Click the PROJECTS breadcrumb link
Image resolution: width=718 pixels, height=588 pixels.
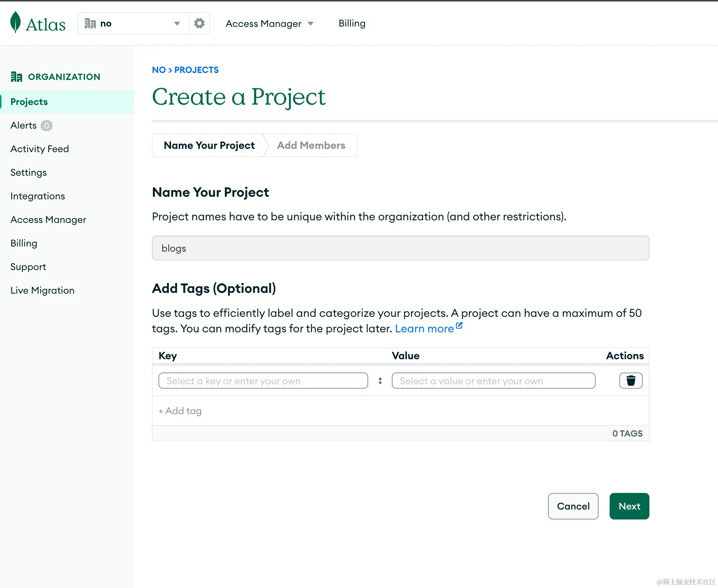click(196, 70)
